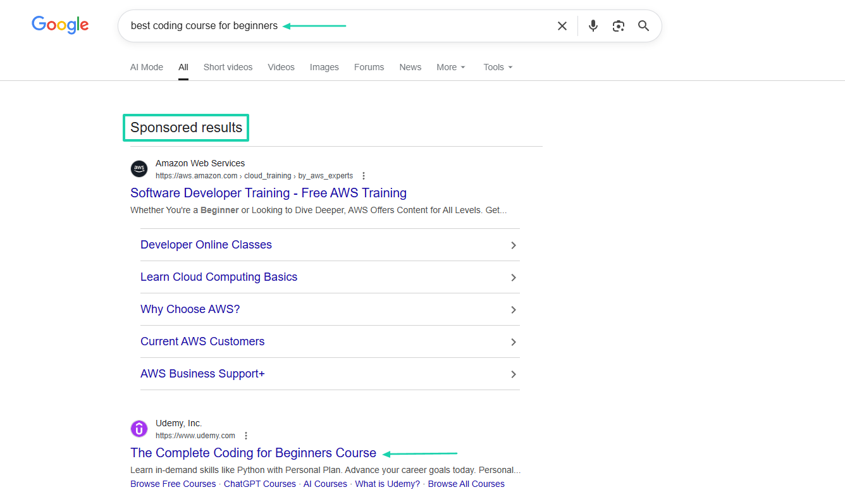Open search by image camera icon
The image size is (845, 504).
619,26
